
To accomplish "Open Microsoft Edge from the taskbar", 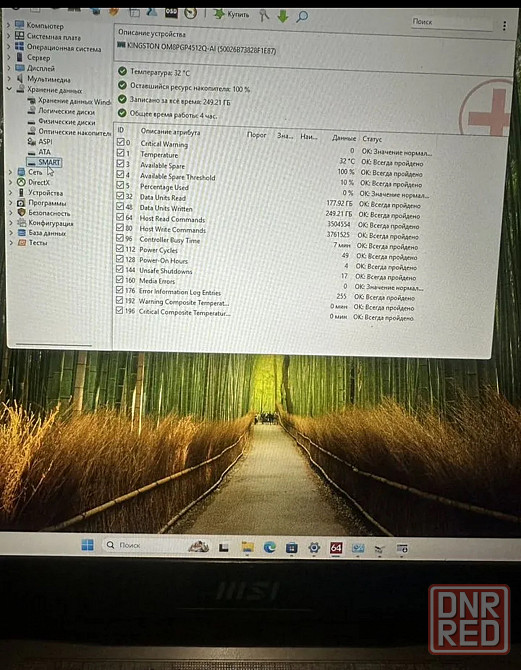I will 270,547.
